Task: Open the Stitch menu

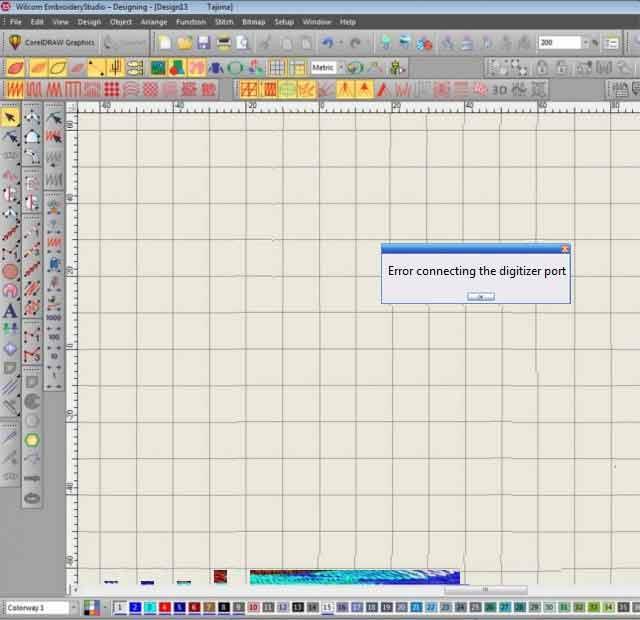Action: (x=224, y=21)
